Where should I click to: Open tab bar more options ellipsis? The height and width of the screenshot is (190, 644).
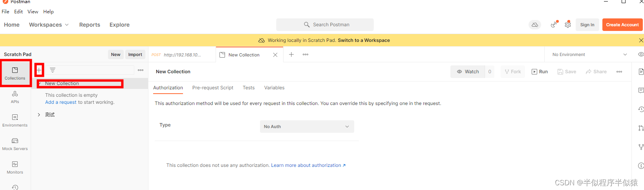(306, 54)
